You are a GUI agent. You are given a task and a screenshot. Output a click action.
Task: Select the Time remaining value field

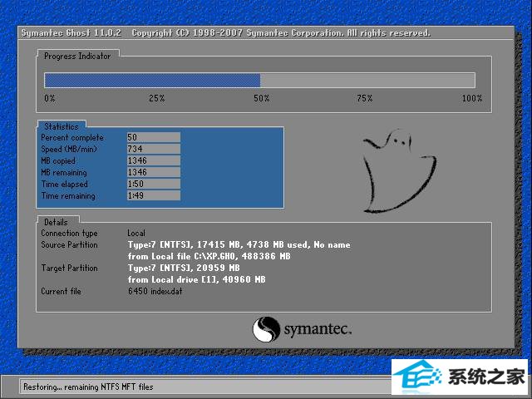pos(153,195)
